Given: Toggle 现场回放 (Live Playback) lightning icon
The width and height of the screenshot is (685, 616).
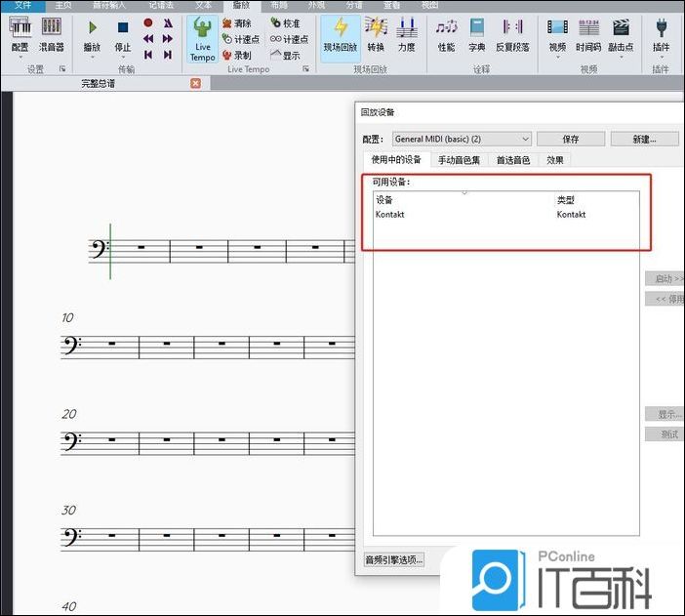Looking at the screenshot, I should click(341, 34).
